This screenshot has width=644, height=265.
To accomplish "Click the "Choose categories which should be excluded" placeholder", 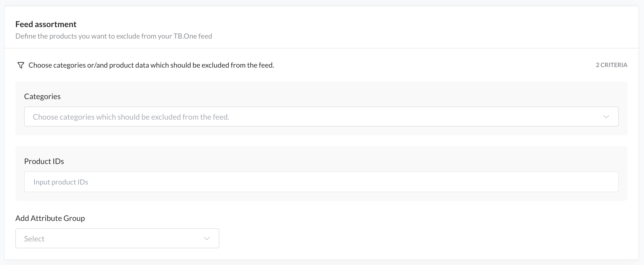I will click(x=131, y=117).
